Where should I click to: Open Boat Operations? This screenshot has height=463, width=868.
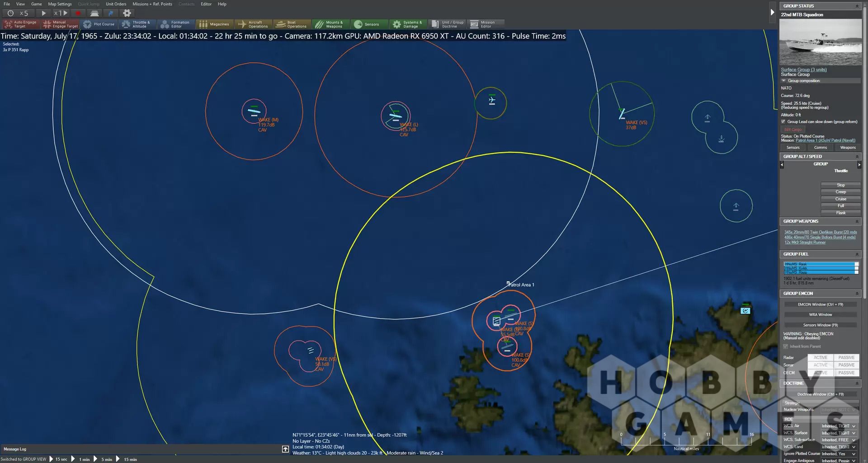pos(292,24)
